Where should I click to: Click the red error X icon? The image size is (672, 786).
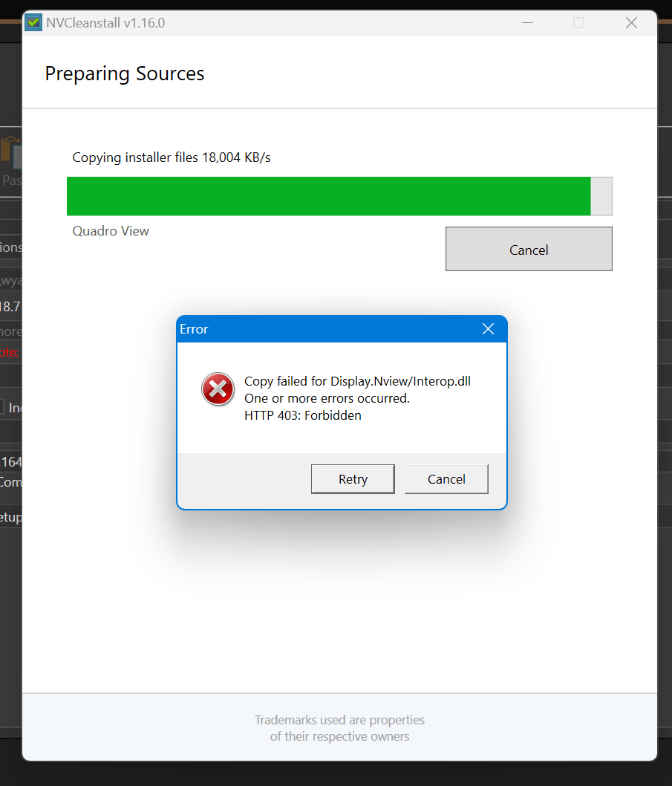click(218, 389)
